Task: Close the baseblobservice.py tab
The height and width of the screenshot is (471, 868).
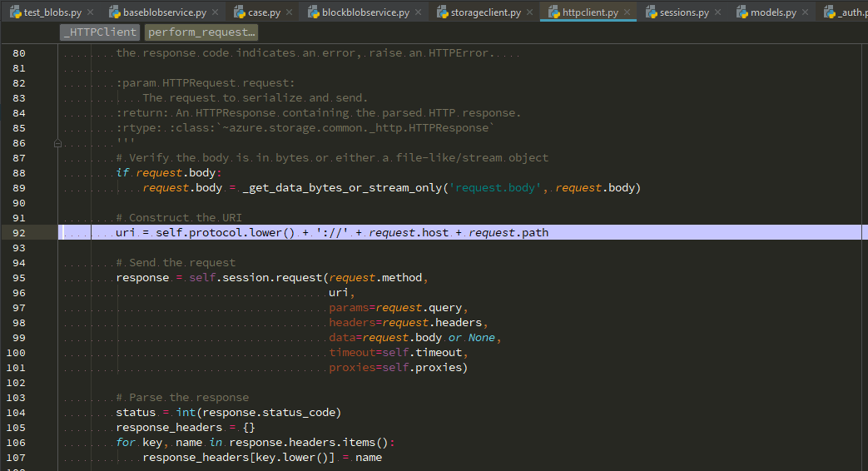Action: pyautogui.click(x=216, y=12)
